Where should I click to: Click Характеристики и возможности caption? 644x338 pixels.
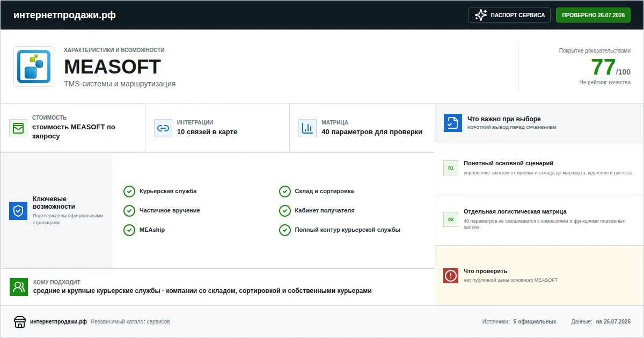pyautogui.click(x=114, y=50)
